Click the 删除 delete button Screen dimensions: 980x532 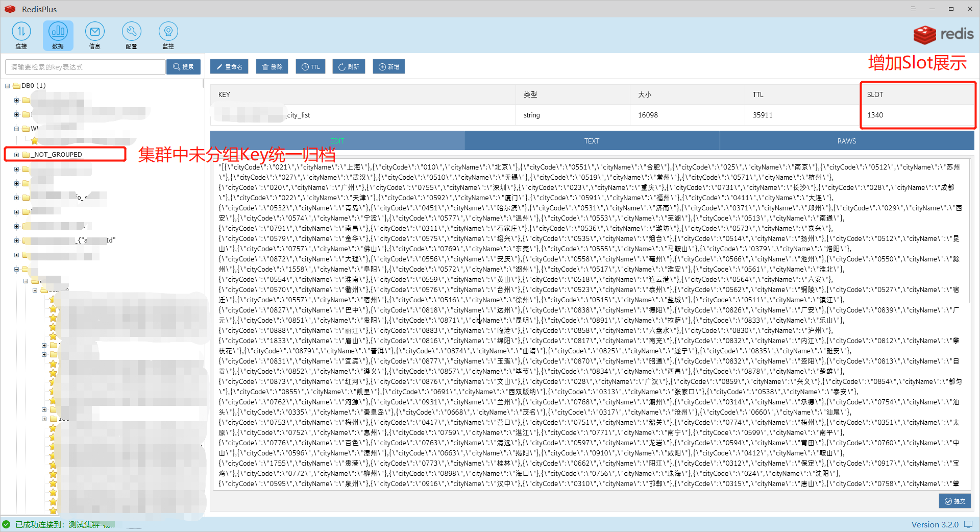coord(272,67)
